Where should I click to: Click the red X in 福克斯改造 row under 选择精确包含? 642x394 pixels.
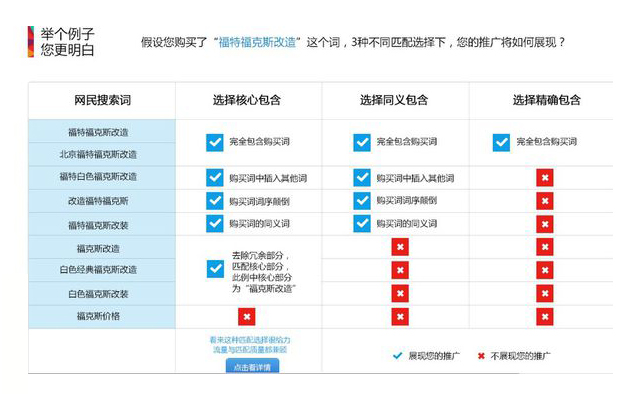coord(545,247)
